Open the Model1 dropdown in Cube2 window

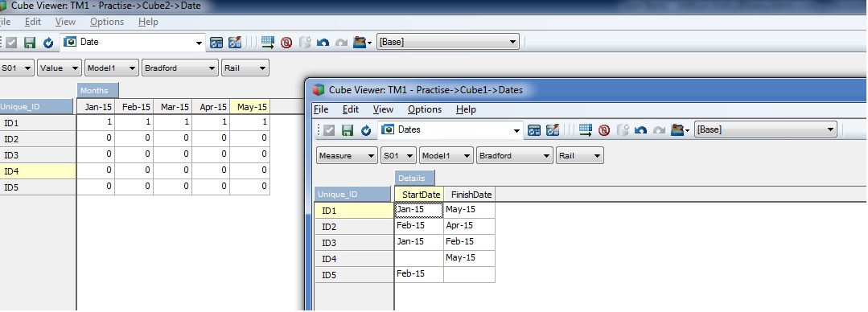click(x=111, y=68)
